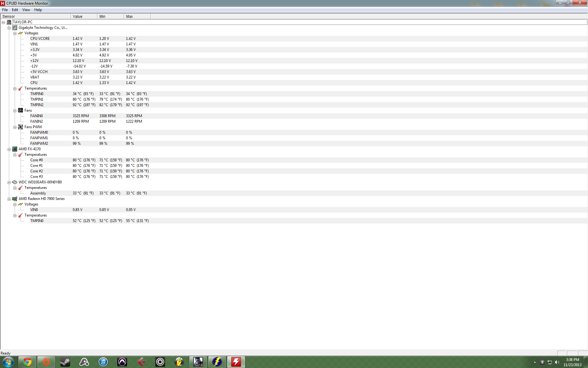Click the Min column header
588x368 pixels.
pyautogui.click(x=111, y=16)
